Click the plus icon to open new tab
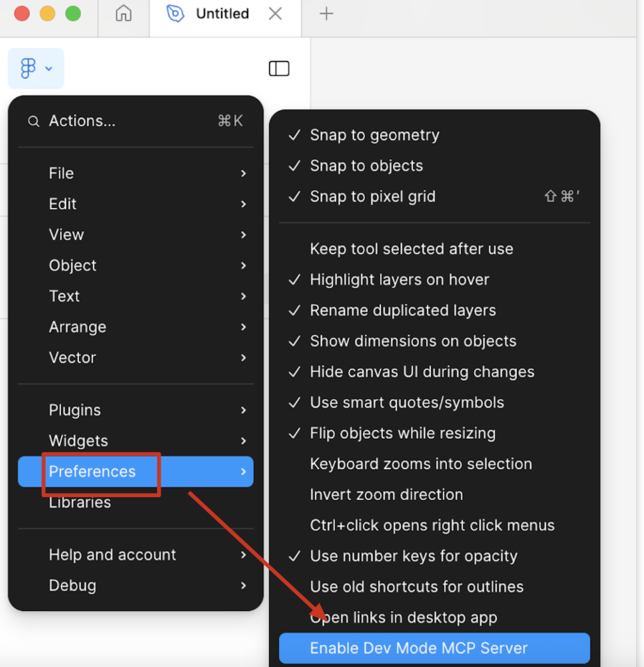644x667 pixels. (x=326, y=14)
